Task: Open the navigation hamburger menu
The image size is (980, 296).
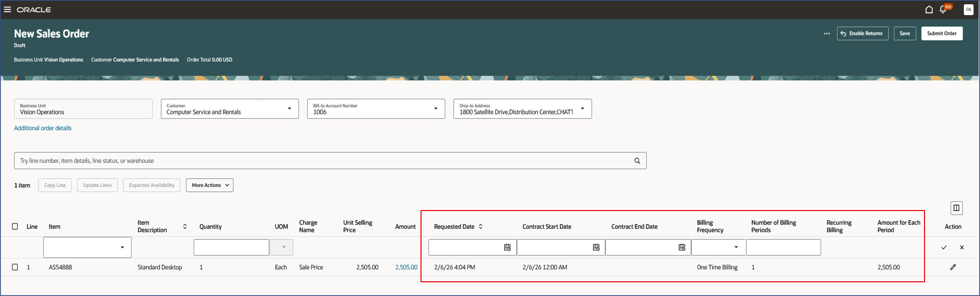Action: tap(7, 9)
